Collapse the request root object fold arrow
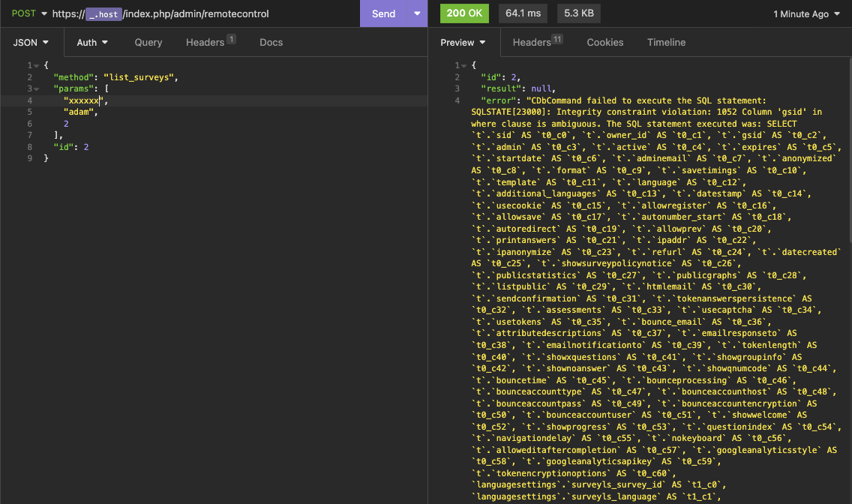852x504 pixels. [x=35, y=65]
